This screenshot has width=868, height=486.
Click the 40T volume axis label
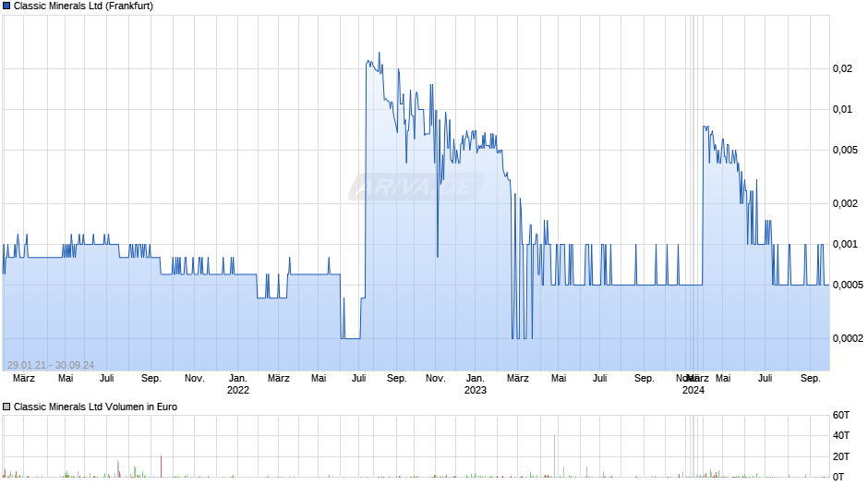pyautogui.click(x=841, y=435)
